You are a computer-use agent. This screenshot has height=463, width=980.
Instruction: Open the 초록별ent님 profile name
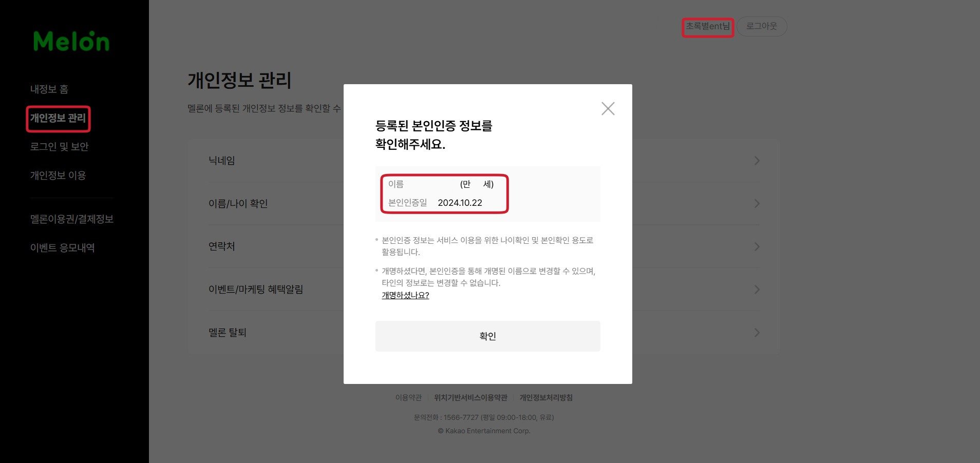(x=708, y=26)
